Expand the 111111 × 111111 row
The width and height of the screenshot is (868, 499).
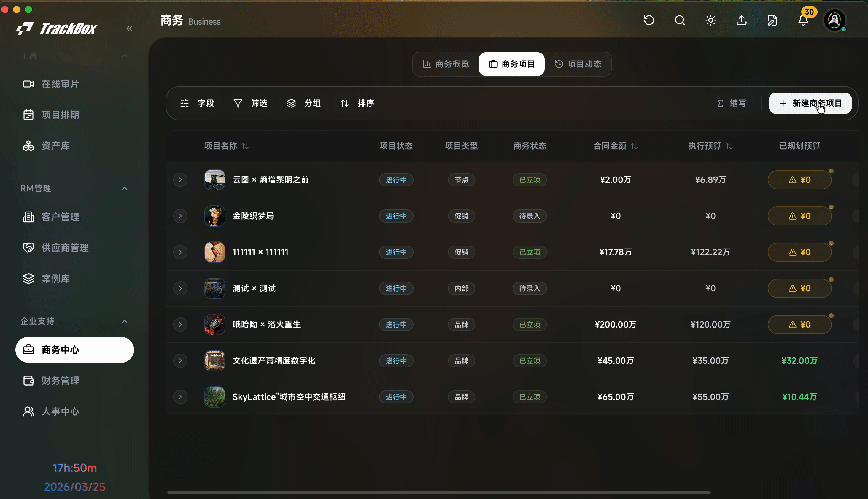point(180,252)
